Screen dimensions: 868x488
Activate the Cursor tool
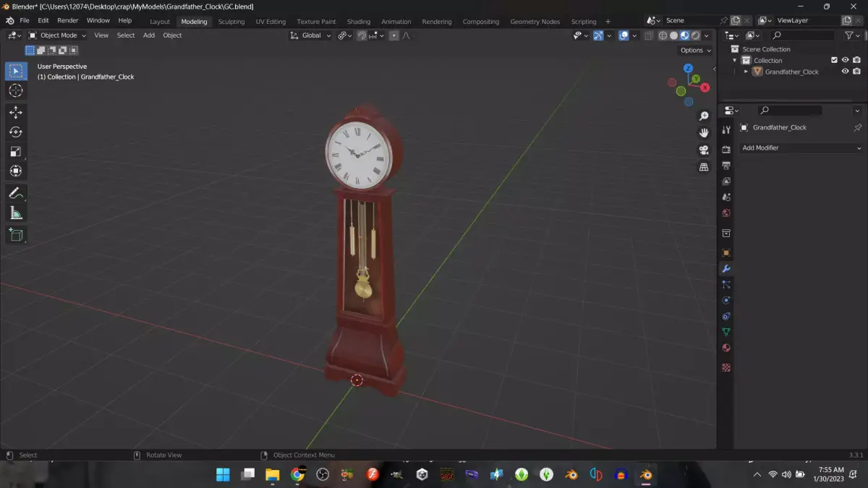[x=16, y=90]
